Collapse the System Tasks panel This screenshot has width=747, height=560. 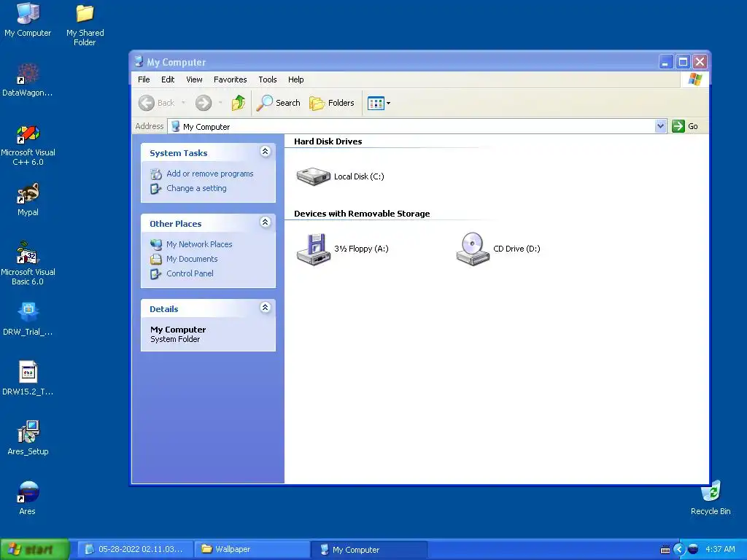(x=266, y=152)
